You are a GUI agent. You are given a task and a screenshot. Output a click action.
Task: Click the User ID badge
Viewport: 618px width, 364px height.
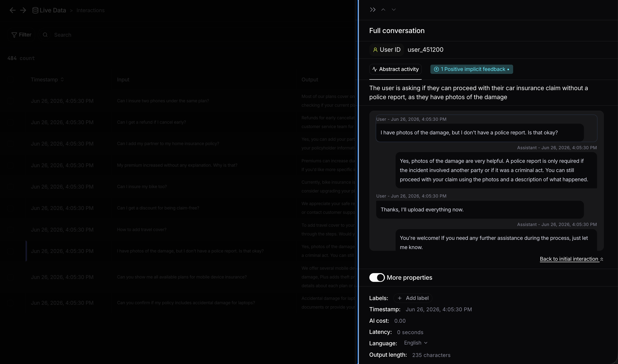click(387, 50)
